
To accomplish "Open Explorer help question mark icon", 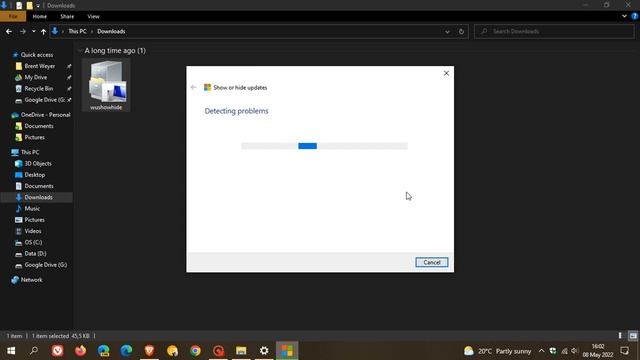I will click(x=635, y=16).
